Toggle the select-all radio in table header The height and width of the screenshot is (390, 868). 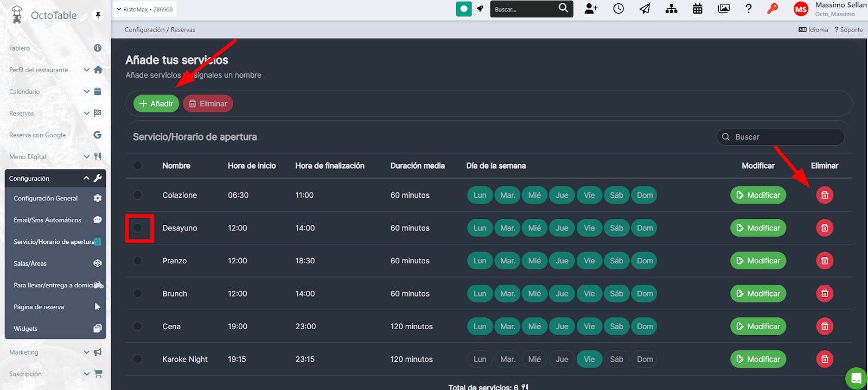[137, 166]
